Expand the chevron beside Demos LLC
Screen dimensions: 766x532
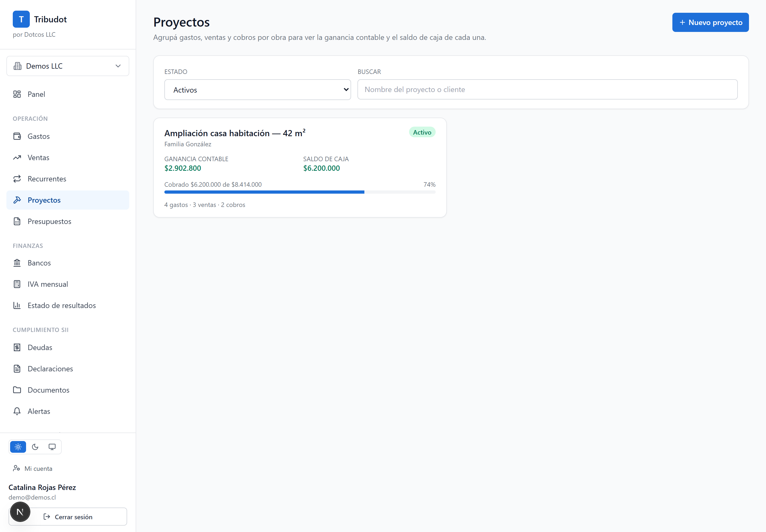click(x=118, y=66)
